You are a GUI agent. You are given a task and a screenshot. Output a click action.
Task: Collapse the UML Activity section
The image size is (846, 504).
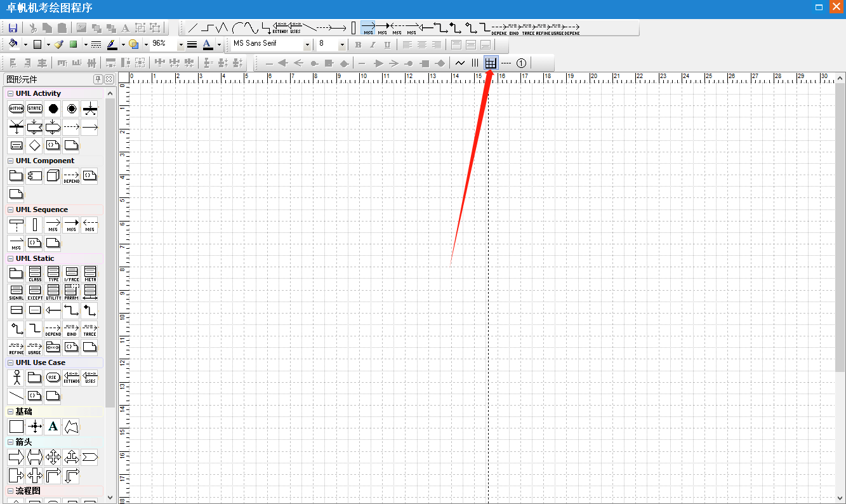coord(11,94)
